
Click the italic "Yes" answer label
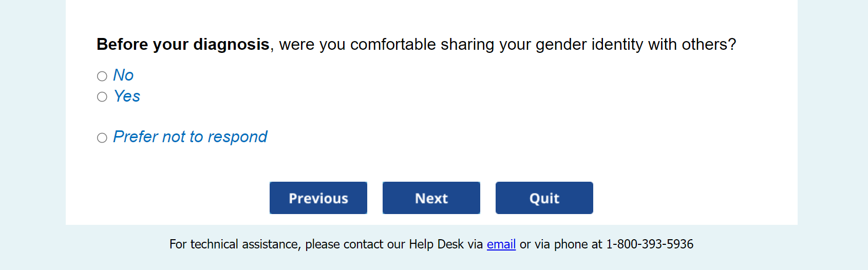(x=127, y=96)
